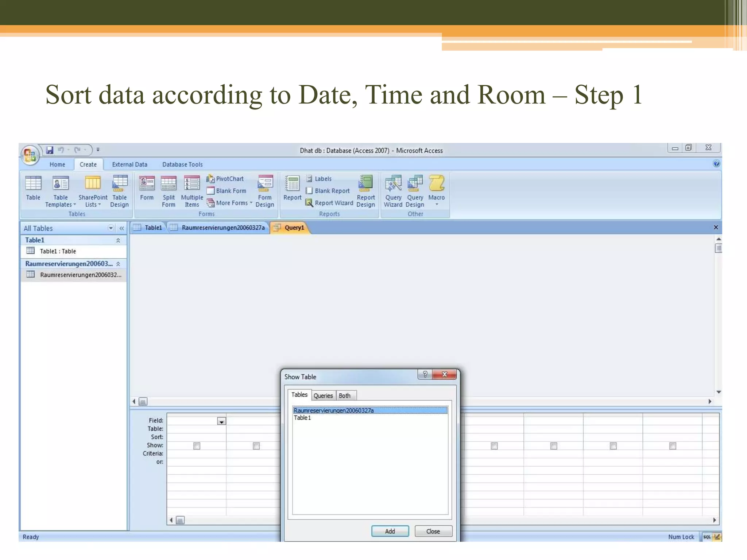
Task: Toggle the rightmost Show checkbox in grid
Action: (x=673, y=446)
